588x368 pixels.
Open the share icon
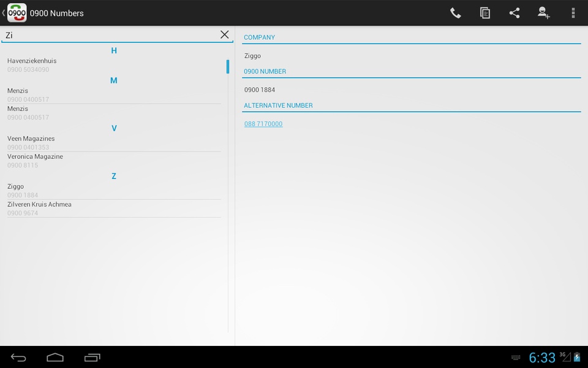(514, 13)
